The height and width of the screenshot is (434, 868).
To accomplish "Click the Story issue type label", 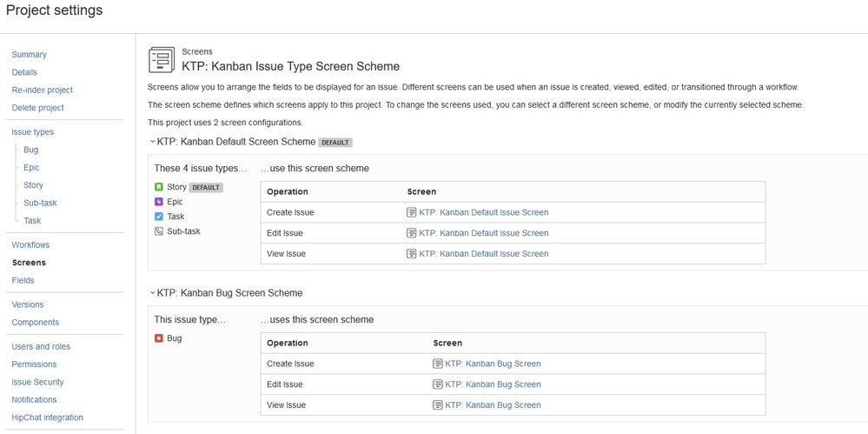I will [x=176, y=187].
